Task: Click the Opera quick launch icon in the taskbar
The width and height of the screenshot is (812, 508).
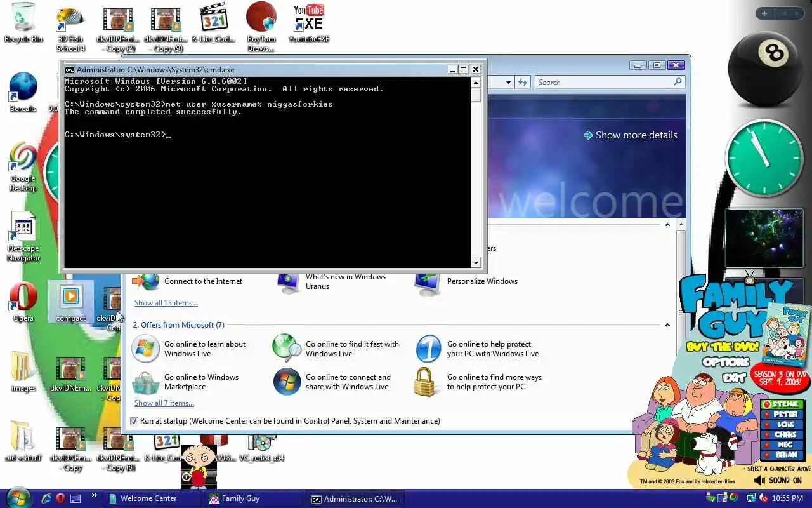Action: point(60,498)
